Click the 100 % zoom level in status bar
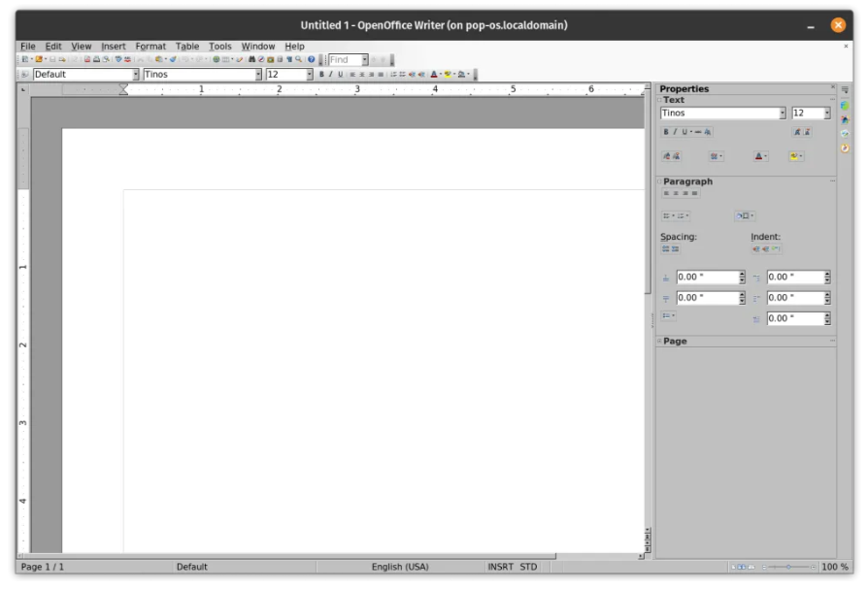 pyautogui.click(x=835, y=567)
